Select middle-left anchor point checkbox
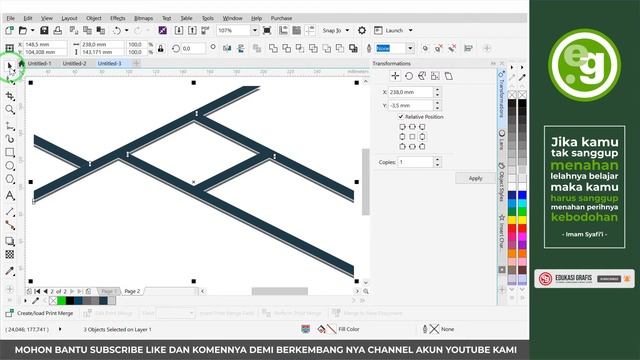 point(402,137)
